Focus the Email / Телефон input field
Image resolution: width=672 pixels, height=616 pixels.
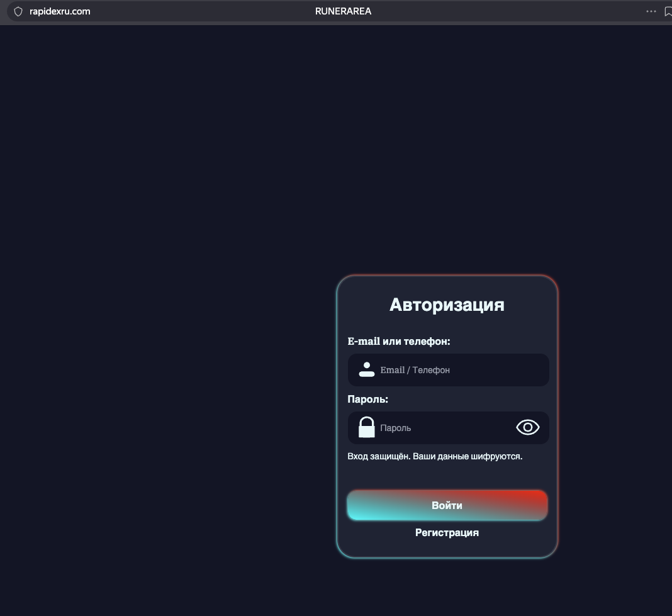[x=448, y=370]
